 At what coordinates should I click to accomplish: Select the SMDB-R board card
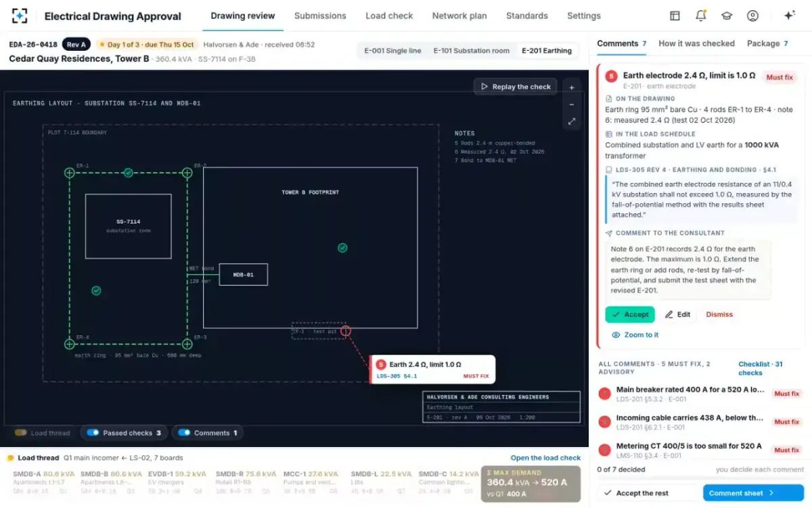[x=246, y=483]
